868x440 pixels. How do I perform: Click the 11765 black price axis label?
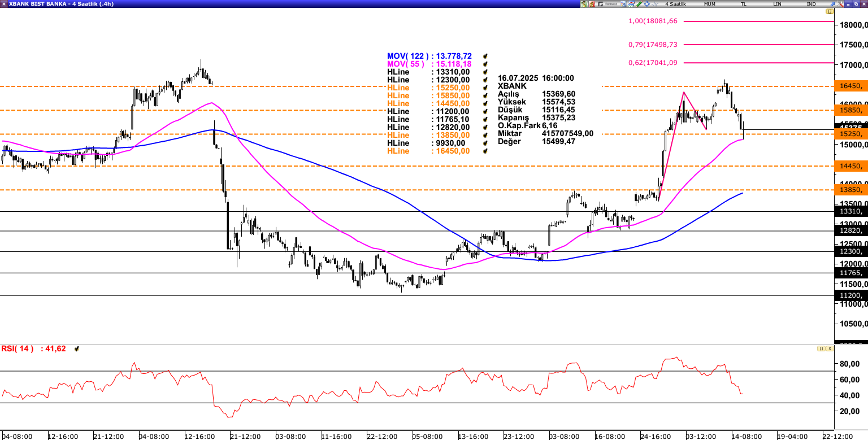click(x=851, y=273)
